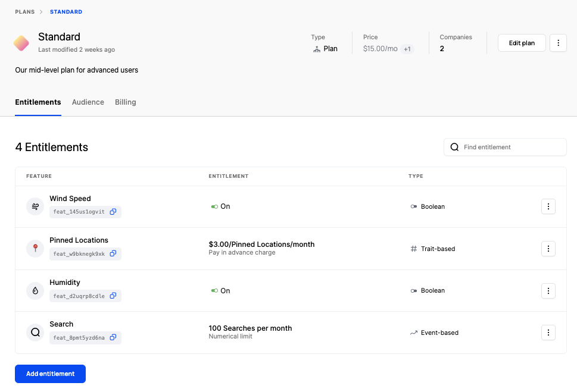Click the Pinned Locations pin icon
577x392 pixels.
point(35,249)
